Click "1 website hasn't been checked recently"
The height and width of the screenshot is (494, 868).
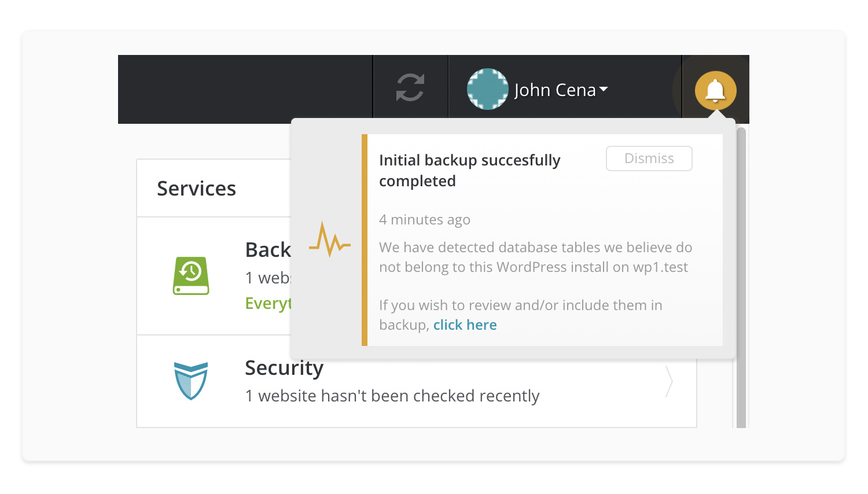point(392,396)
